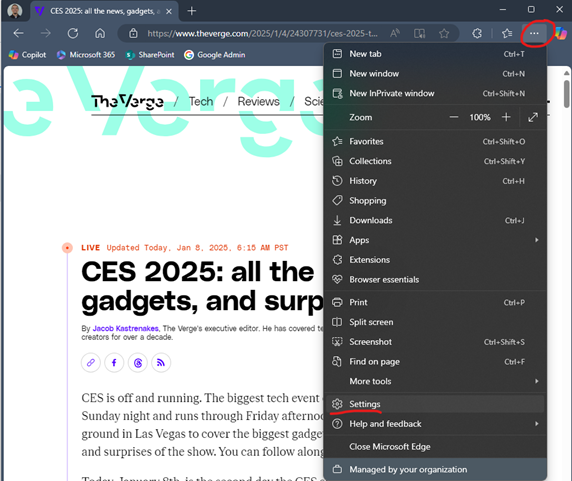Click the address bar URL
The width and height of the screenshot is (572, 481).
[262, 34]
